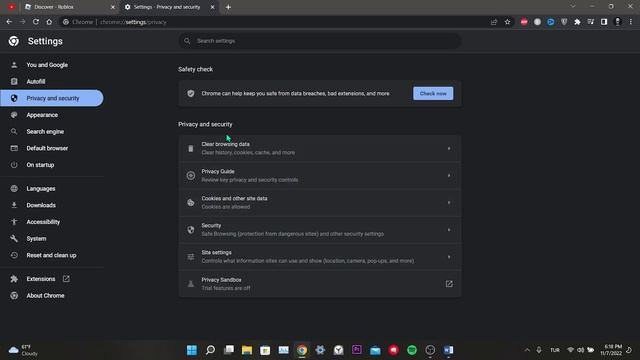The height and width of the screenshot is (360, 640).
Task: Open On startup settings
Action: click(x=40, y=165)
